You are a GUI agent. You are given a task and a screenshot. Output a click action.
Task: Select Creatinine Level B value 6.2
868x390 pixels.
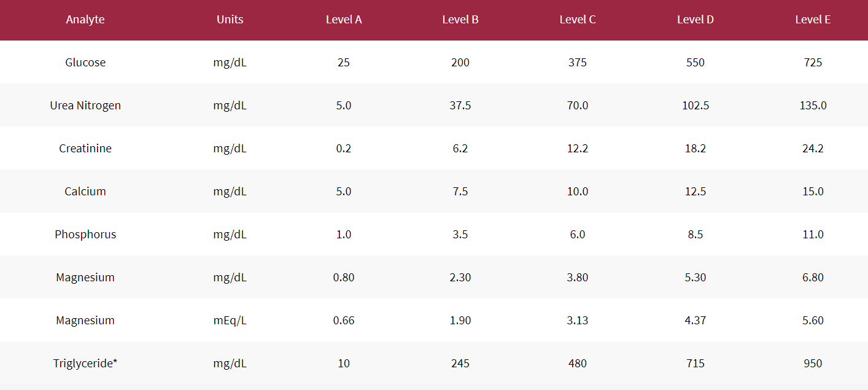coord(460,149)
